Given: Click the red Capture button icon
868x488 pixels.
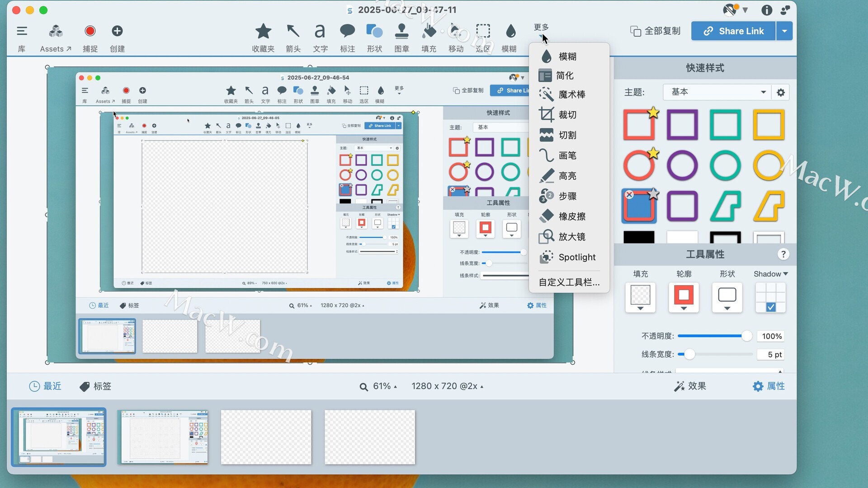Looking at the screenshot, I should (90, 31).
